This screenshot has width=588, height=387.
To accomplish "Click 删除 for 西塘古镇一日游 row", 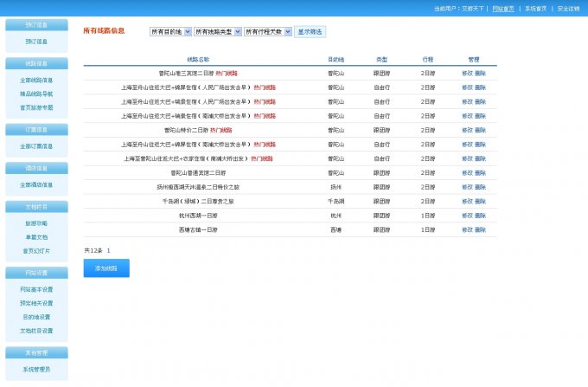I will coord(480,229).
